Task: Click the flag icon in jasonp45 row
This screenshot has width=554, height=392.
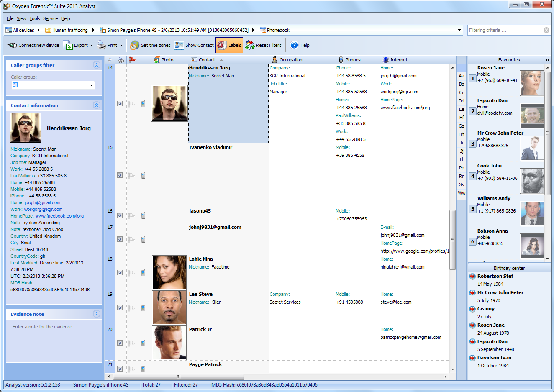Action: 131,215
